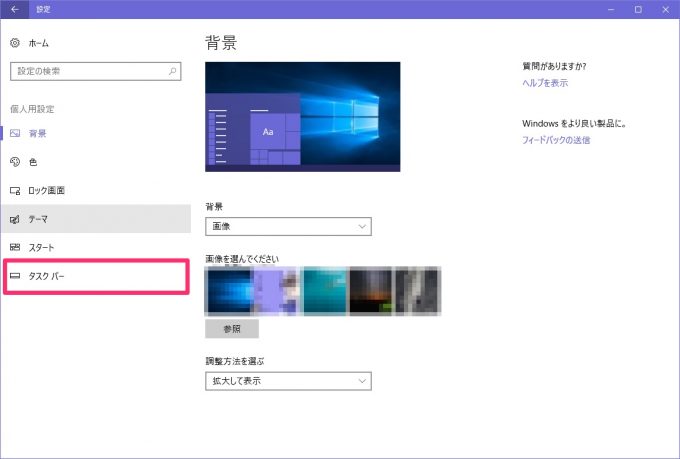Expand the 調整方法を選ぶ dropdown 拡大して表示

click(288, 381)
